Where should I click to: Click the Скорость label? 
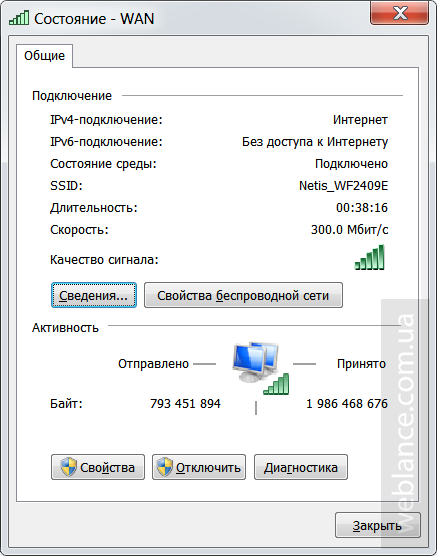pos(79,230)
